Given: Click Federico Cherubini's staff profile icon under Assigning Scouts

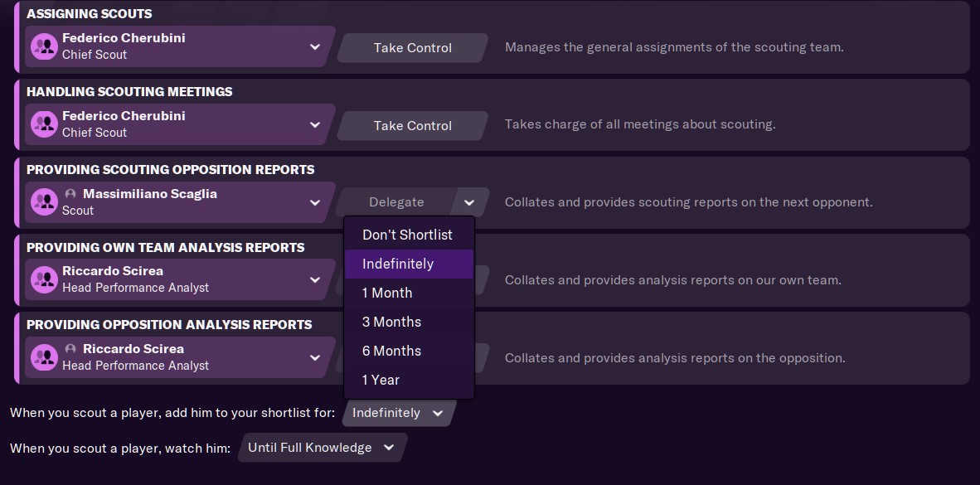Looking at the screenshot, I should tap(45, 46).
